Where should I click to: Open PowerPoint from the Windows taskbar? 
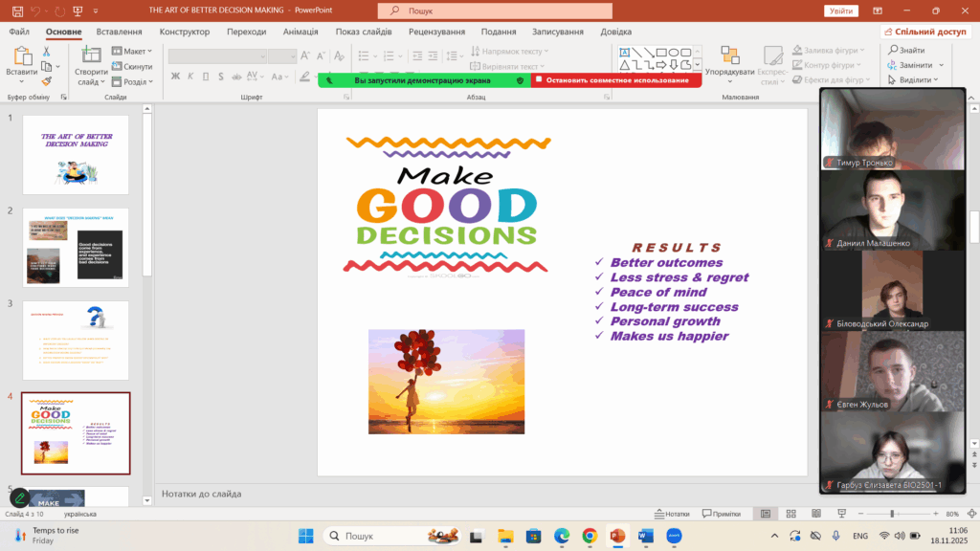(617, 536)
